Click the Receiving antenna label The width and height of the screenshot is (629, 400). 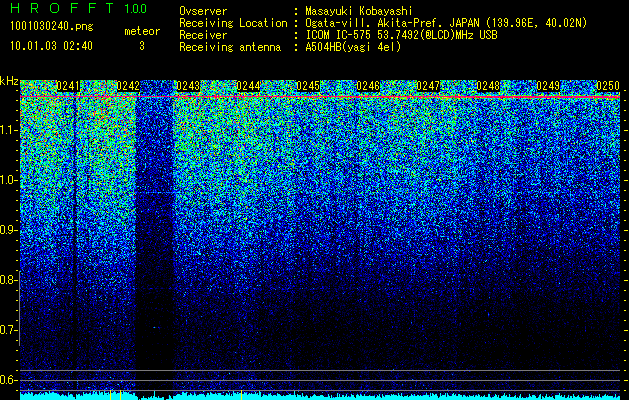click(x=230, y=47)
